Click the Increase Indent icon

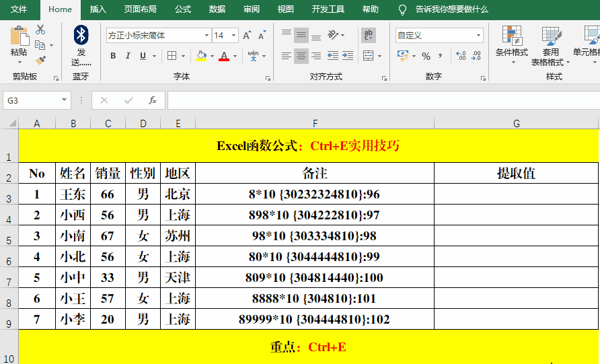click(x=348, y=56)
